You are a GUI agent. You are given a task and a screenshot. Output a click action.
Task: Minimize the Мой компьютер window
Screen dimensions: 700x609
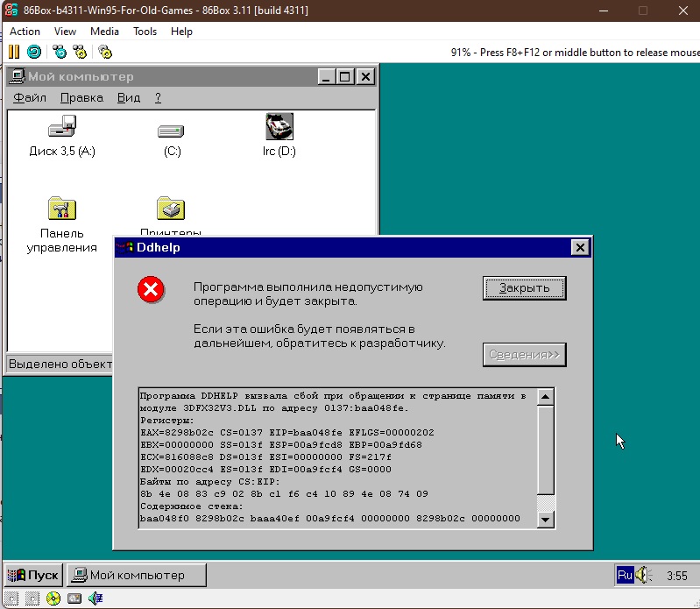[326, 77]
